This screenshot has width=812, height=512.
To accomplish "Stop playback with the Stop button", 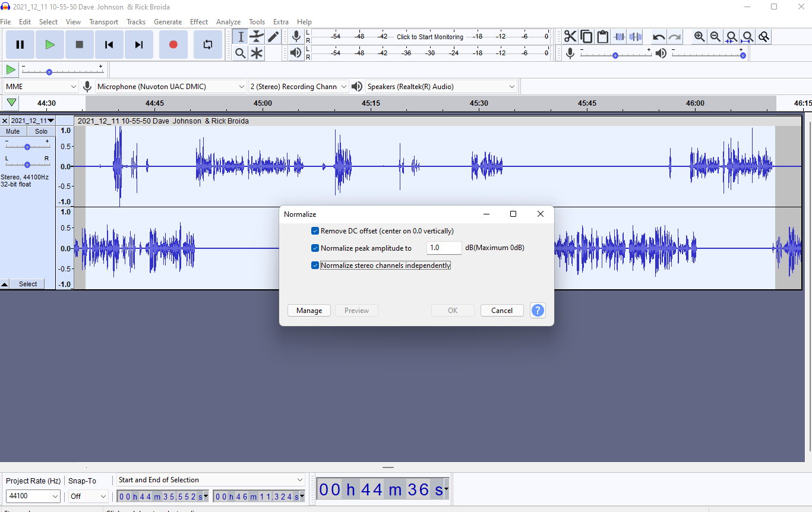I will [x=80, y=45].
